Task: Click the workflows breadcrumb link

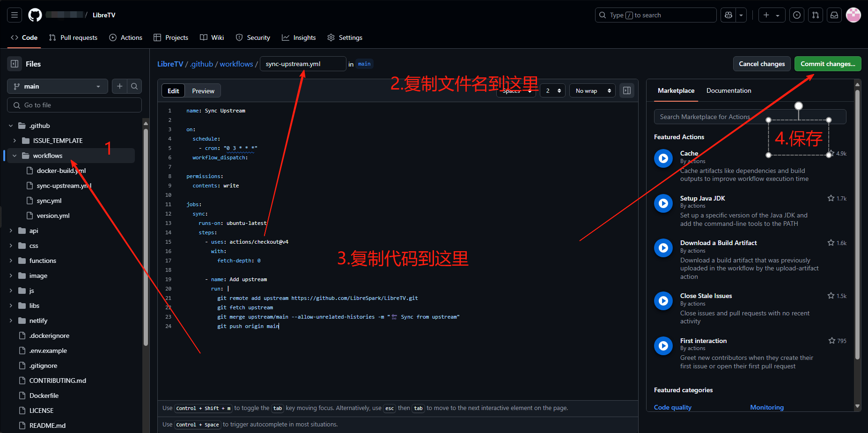Action: 236,64
